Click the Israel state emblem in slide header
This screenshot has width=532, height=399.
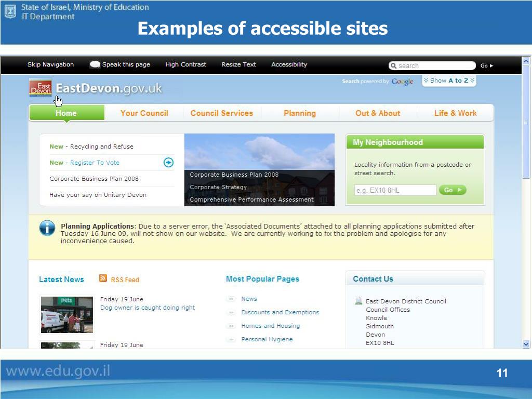pyautogui.click(x=10, y=11)
